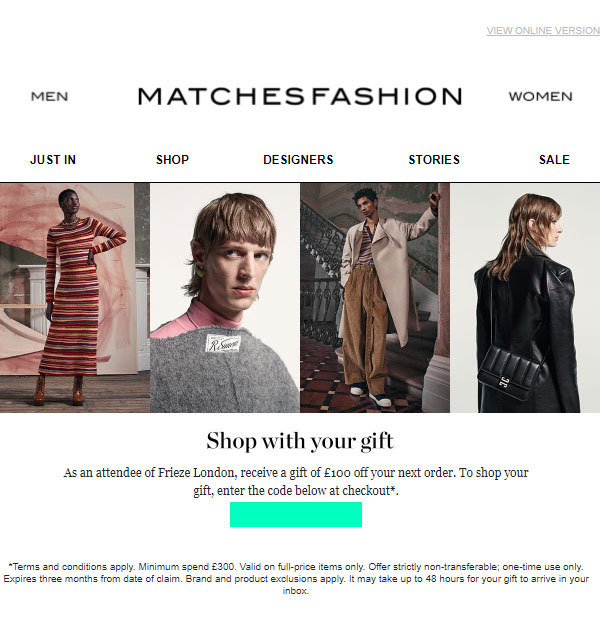
Task: Click the quilted black crossbody bag
Action: tap(509, 372)
